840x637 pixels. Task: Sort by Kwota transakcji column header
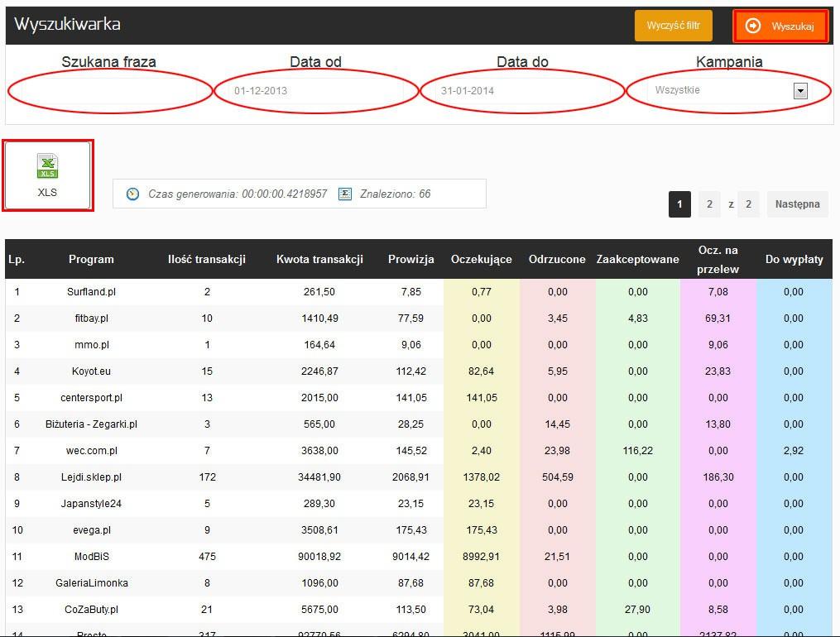(319, 259)
